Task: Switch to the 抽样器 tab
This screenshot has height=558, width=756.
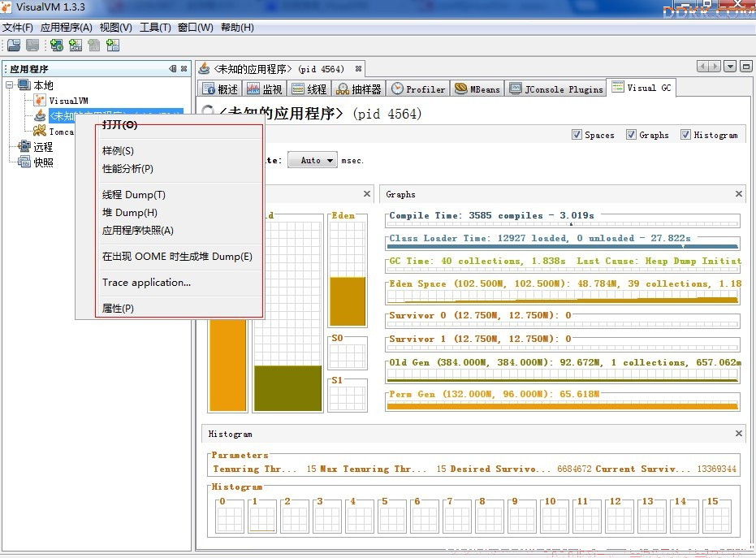Action: pos(359,89)
